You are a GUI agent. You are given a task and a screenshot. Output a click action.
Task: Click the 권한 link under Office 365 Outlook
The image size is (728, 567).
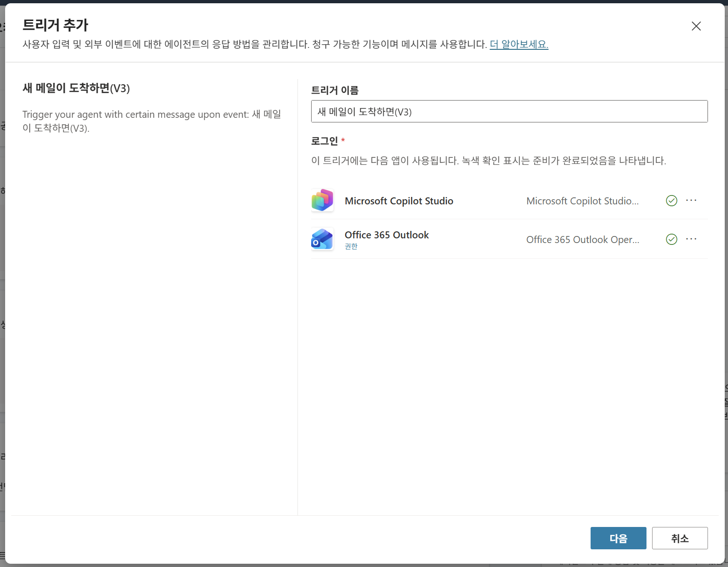(351, 246)
